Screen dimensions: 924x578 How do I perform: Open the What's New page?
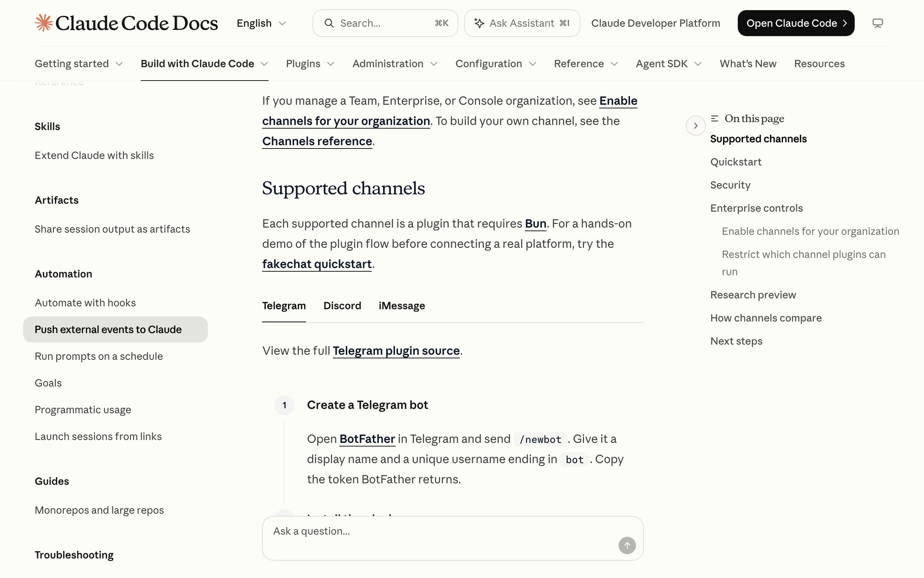pos(748,64)
